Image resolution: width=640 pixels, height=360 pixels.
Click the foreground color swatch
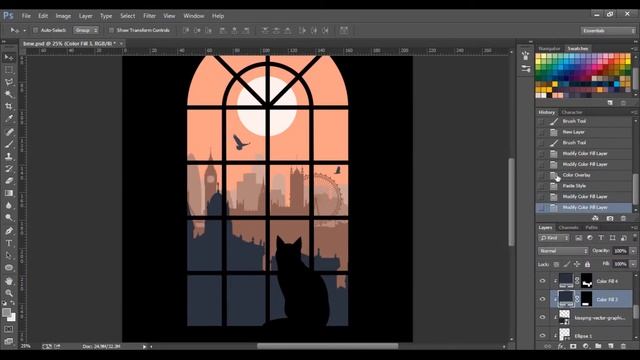pyautogui.click(x=6, y=312)
